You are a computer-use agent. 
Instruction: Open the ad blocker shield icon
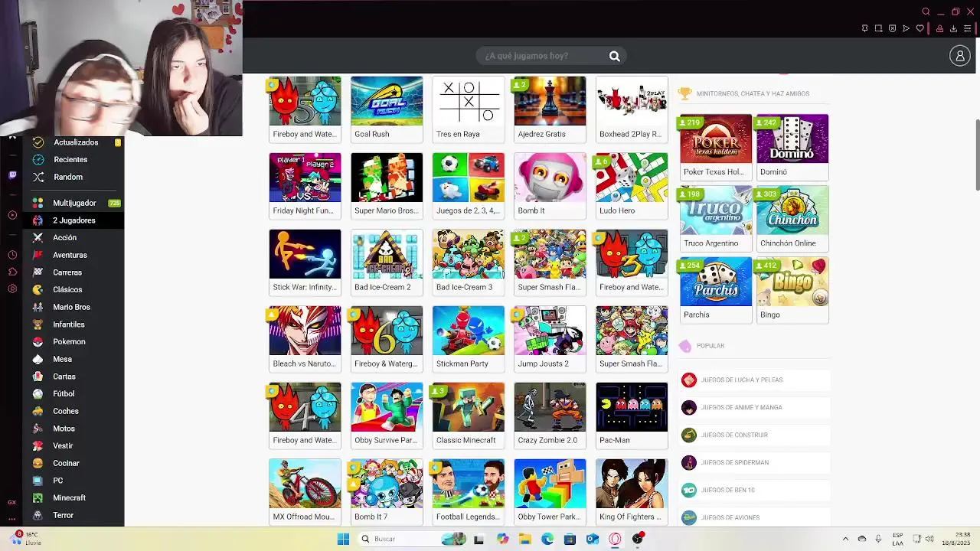click(x=892, y=28)
